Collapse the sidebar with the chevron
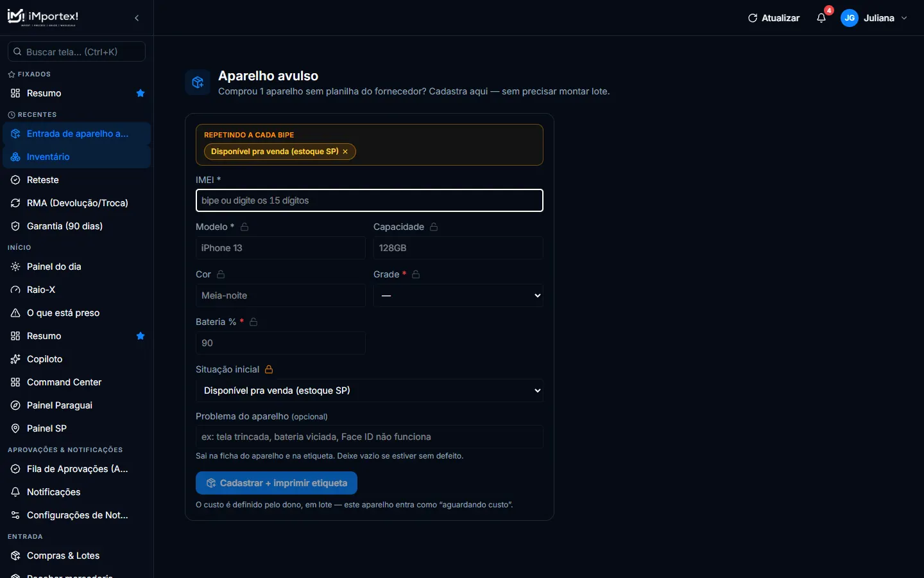The height and width of the screenshot is (578, 924). click(137, 18)
